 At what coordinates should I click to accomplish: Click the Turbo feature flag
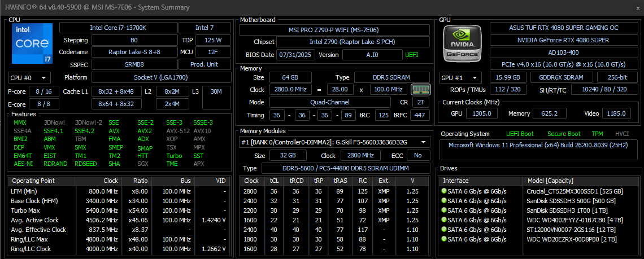pos(174,156)
